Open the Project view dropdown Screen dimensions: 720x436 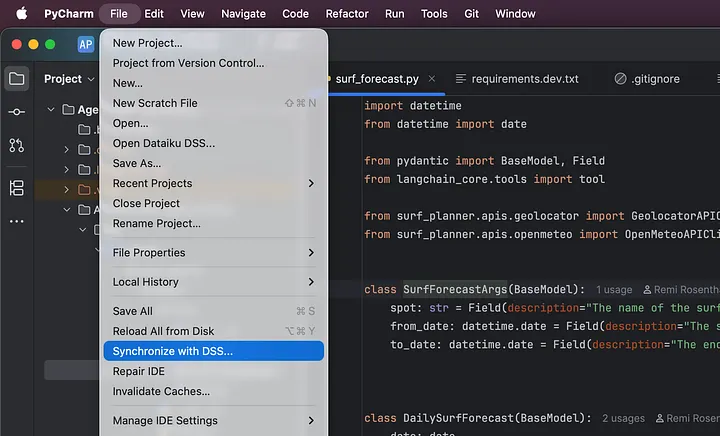coord(69,79)
